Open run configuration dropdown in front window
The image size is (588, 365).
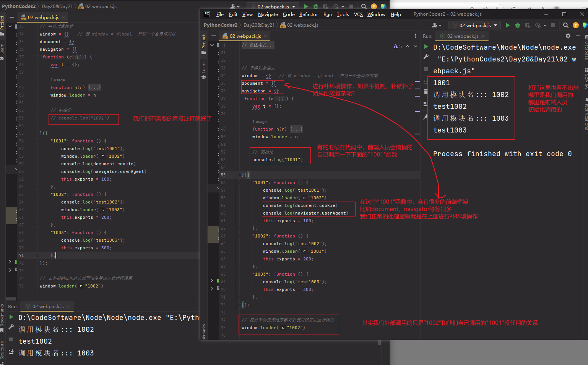475,26
